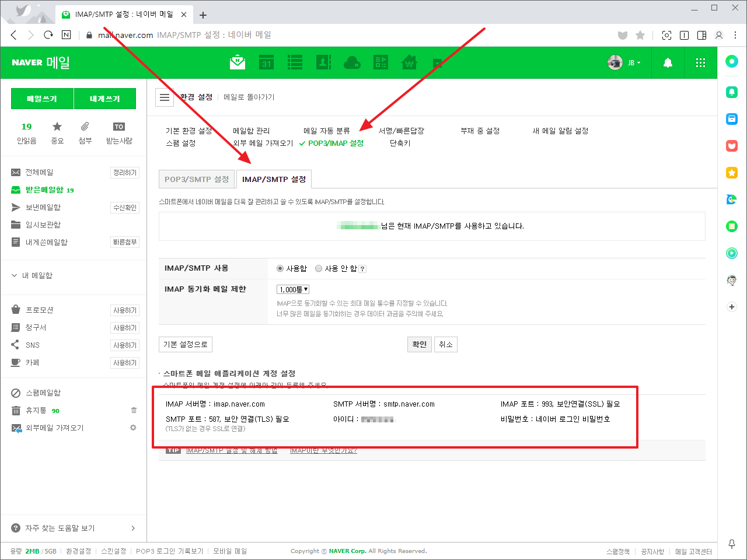Click POP3 로그인 기록보기 footer link
The image size is (747, 560).
pyautogui.click(x=170, y=551)
